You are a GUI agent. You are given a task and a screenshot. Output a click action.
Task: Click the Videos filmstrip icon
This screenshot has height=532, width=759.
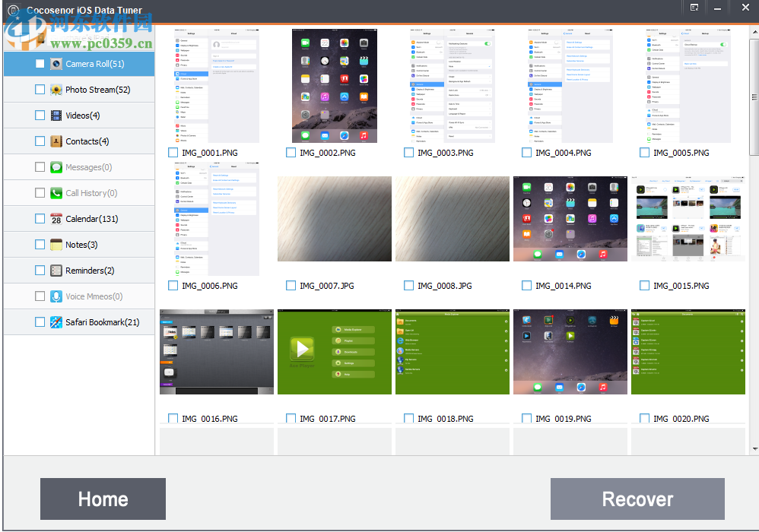pos(56,116)
